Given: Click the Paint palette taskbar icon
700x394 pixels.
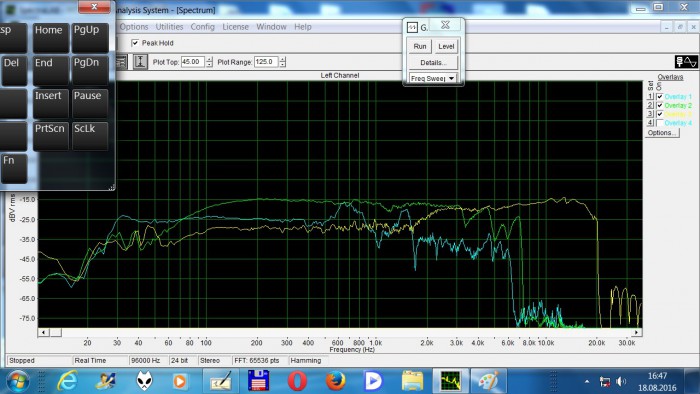Looking at the screenshot, I should [488, 382].
